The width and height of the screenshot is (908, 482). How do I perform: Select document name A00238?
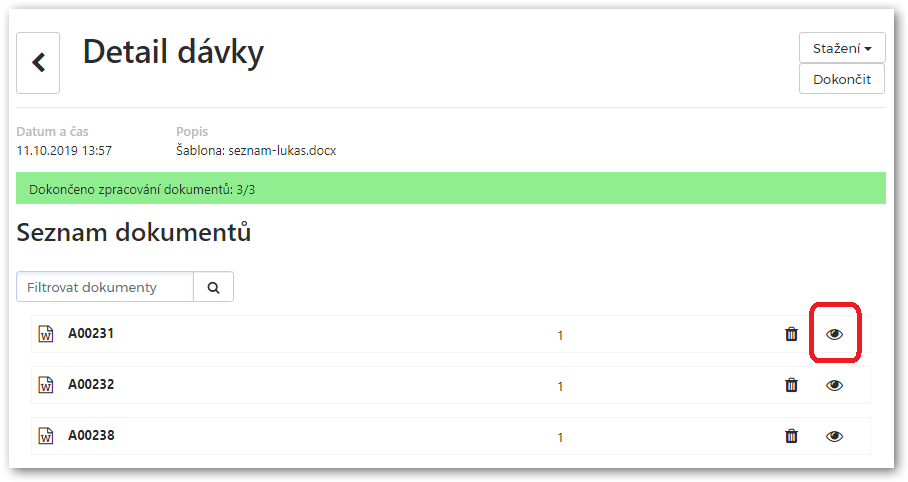coord(91,436)
